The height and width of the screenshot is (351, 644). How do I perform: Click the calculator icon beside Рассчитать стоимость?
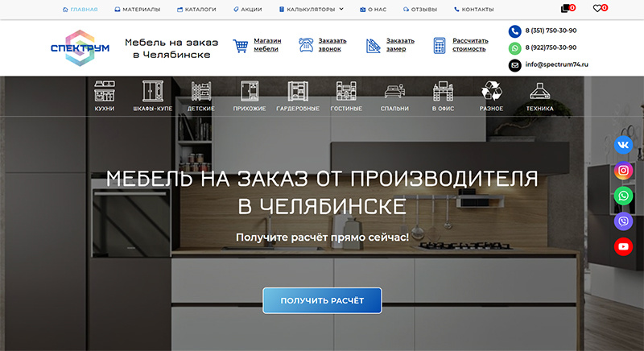pos(440,46)
